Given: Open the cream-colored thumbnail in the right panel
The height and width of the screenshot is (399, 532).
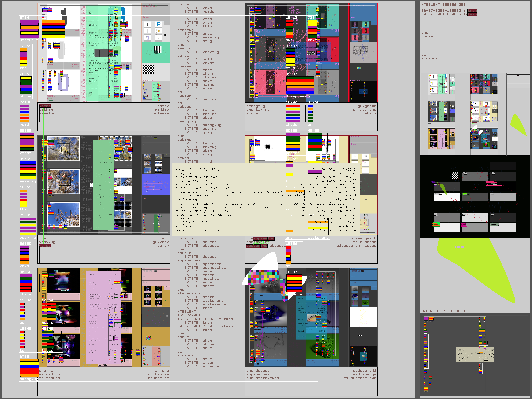Looking at the screenshot, I should [484, 111].
